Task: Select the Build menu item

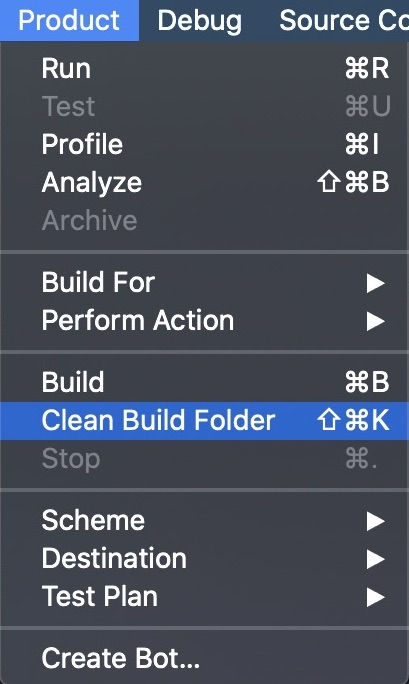Action: (204, 382)
